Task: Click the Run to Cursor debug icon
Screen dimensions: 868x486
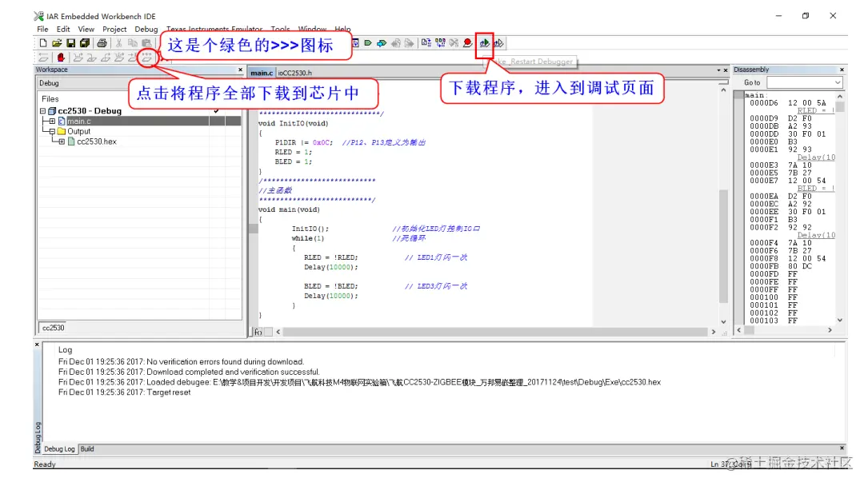Action: (132, 57)
